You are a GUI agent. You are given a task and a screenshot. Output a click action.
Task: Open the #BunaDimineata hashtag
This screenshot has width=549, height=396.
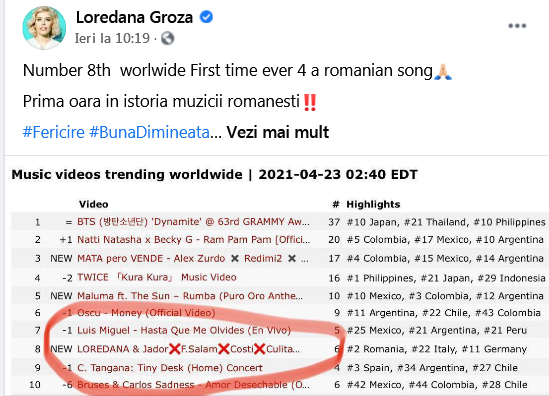coord(150,132)
